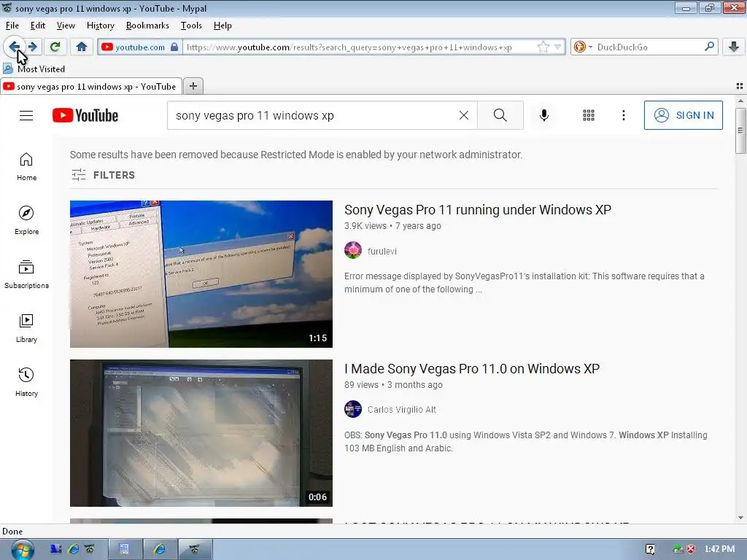747x560 pixels.
Task: Open thumbnail of Sony Vegas Pro 11 running video
Action: [201, 274]
